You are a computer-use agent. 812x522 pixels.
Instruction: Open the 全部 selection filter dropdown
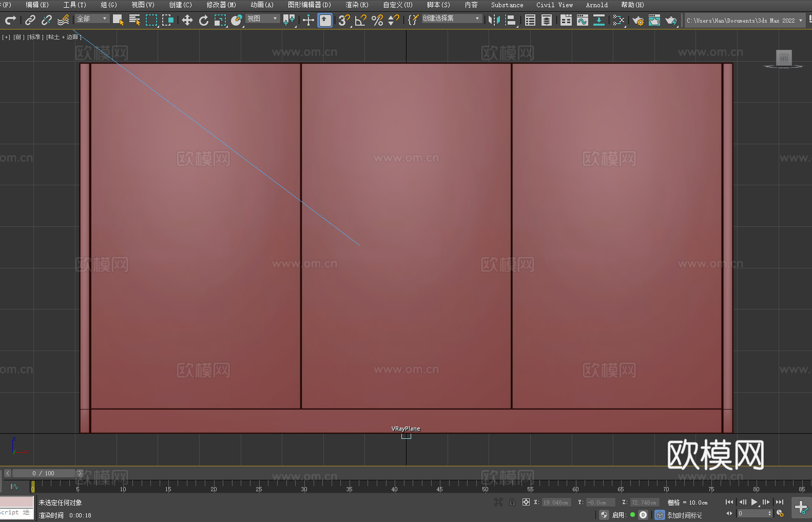point(92,18)
